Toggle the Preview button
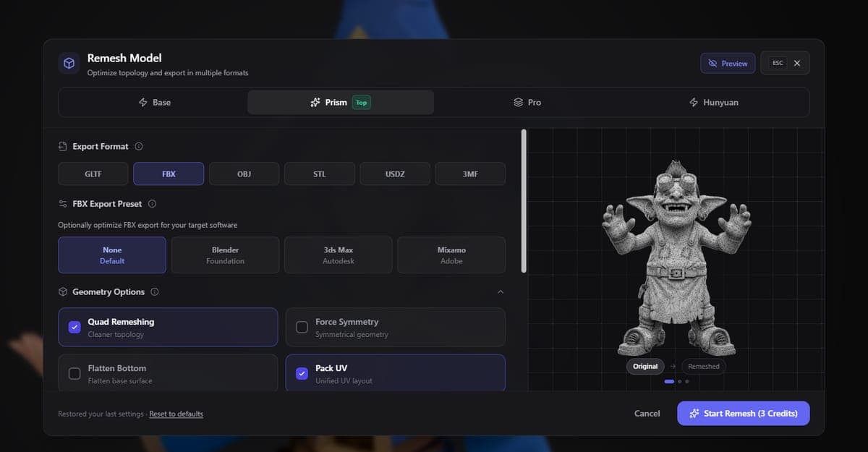Image resolution: width=868 pixels, height=452 pixels. 728,64
